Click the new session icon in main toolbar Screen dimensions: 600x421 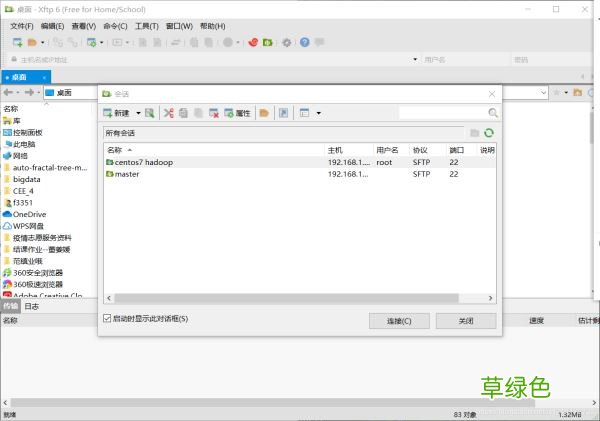coord(18,42)
